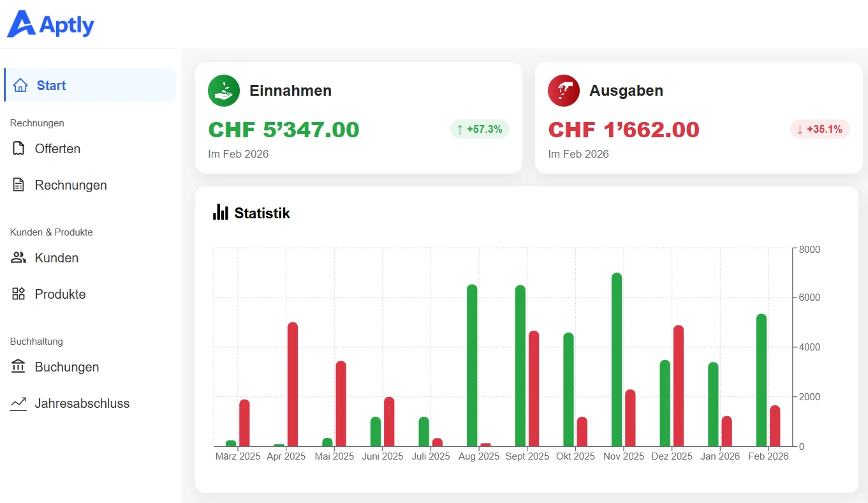Click the Statistik heading

262,213
